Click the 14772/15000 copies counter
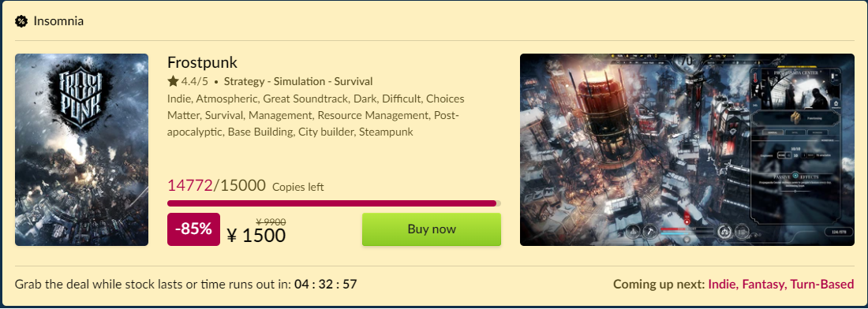This screenshot has height=309, width=868. click(x=216, y=186)
